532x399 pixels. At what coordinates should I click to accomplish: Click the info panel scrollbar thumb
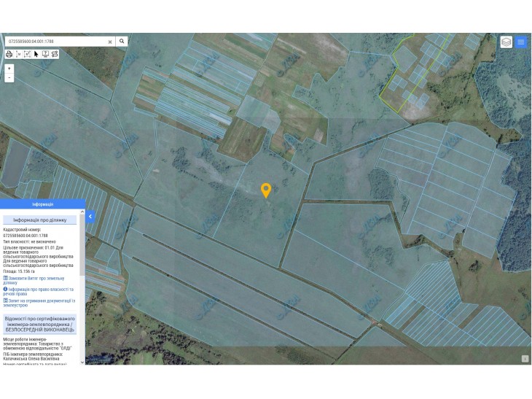(x=82, y=245)
